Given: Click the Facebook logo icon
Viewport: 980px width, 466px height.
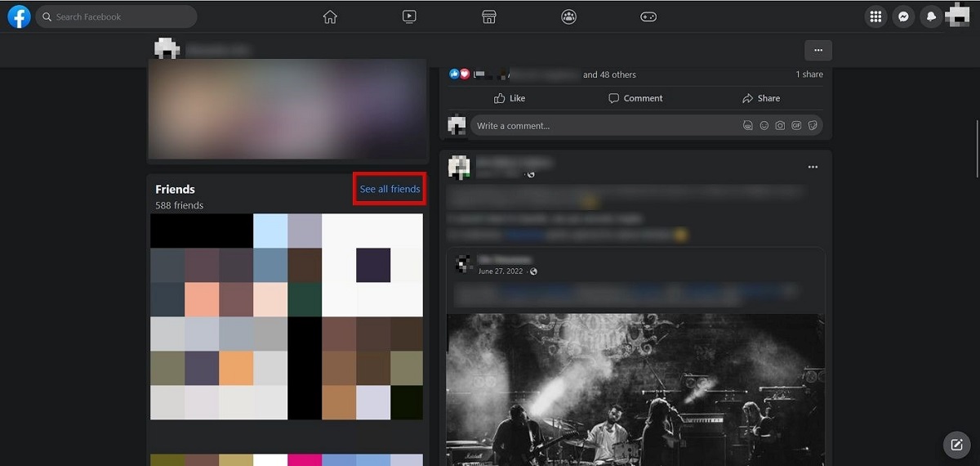Looking at the screenshot, I should pos(19,16).
